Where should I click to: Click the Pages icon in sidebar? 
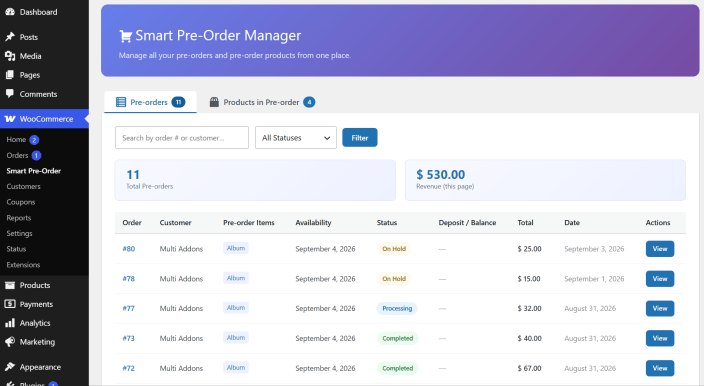10,75
